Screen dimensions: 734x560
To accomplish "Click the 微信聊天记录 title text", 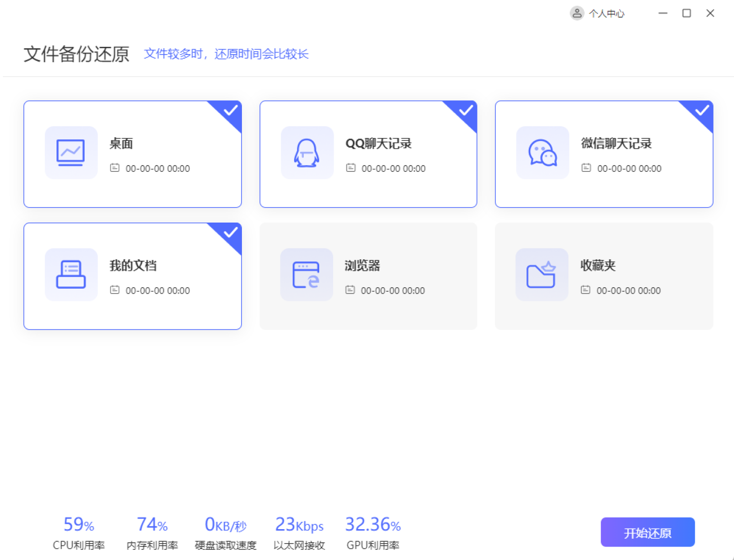I will [616, 143].
